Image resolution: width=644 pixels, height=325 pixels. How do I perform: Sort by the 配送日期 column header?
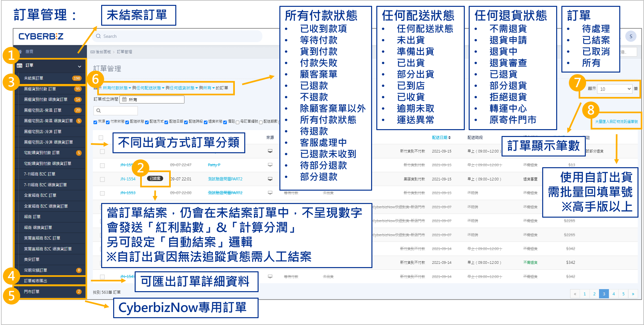441,138
